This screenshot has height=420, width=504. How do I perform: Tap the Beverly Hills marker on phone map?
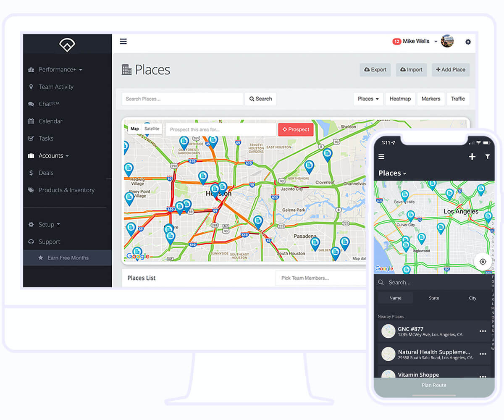[x=405, y=196]
